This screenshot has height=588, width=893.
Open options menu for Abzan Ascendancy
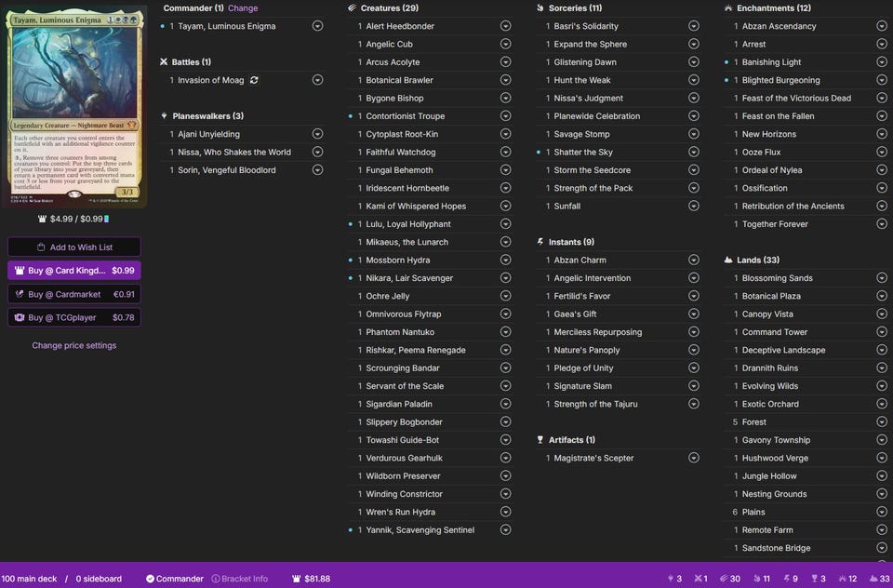click(881, 26)
